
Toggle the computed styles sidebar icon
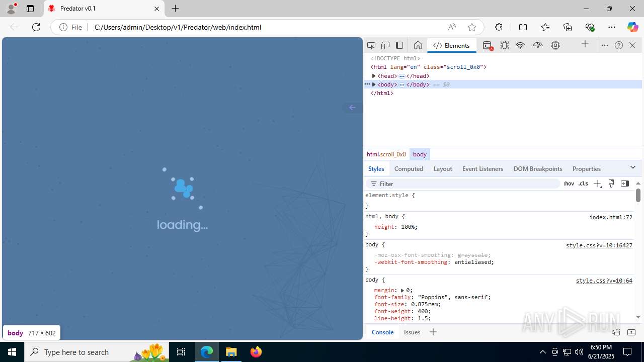625,184
